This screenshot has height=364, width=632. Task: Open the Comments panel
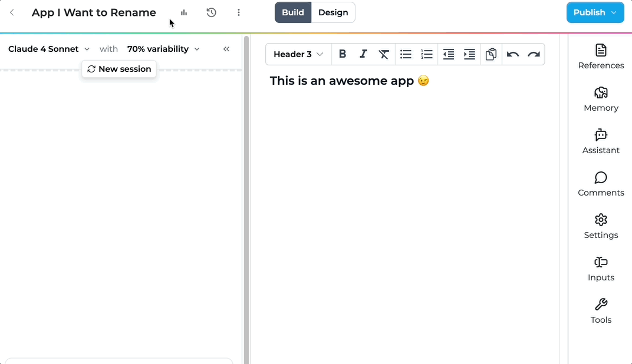(x=601, y=184)
